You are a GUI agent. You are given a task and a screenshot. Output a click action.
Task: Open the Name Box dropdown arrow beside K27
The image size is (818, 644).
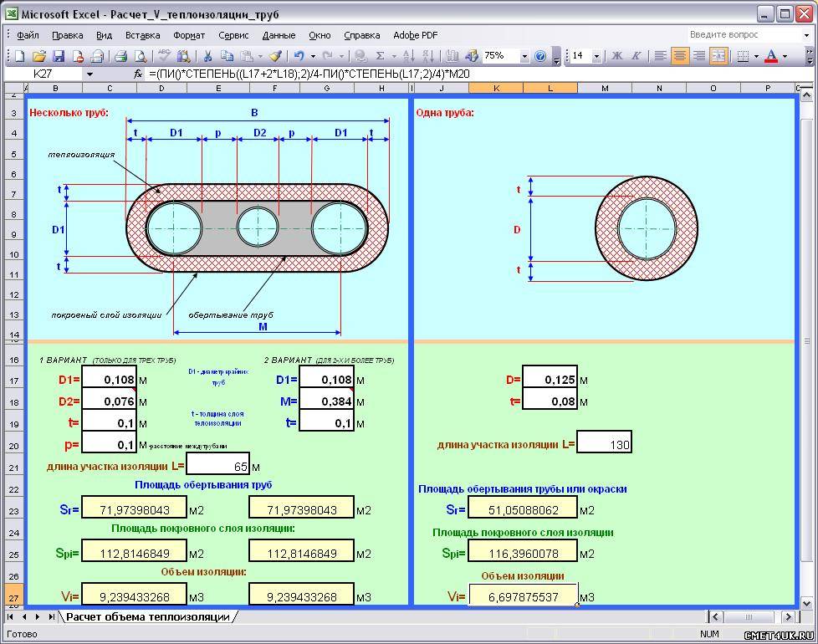click(89, 74)
